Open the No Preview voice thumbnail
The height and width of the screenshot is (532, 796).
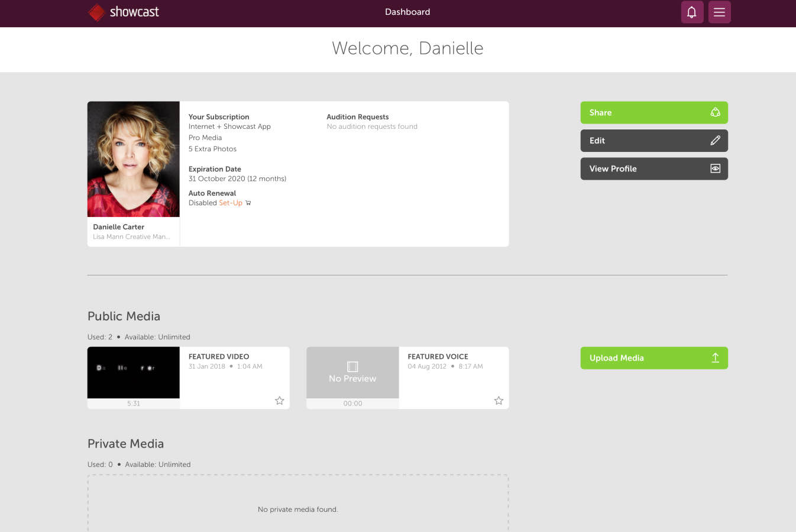click(x=352, y=372)
